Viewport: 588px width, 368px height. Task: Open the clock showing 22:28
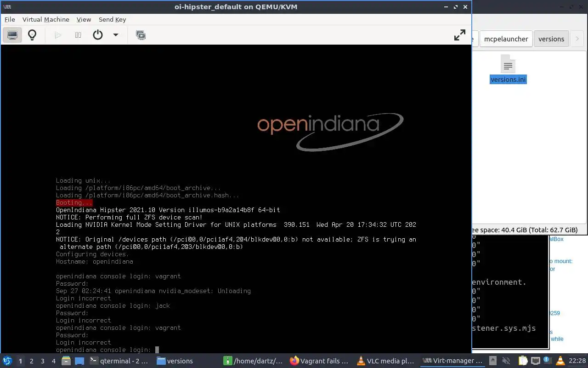tap(577, 361)
